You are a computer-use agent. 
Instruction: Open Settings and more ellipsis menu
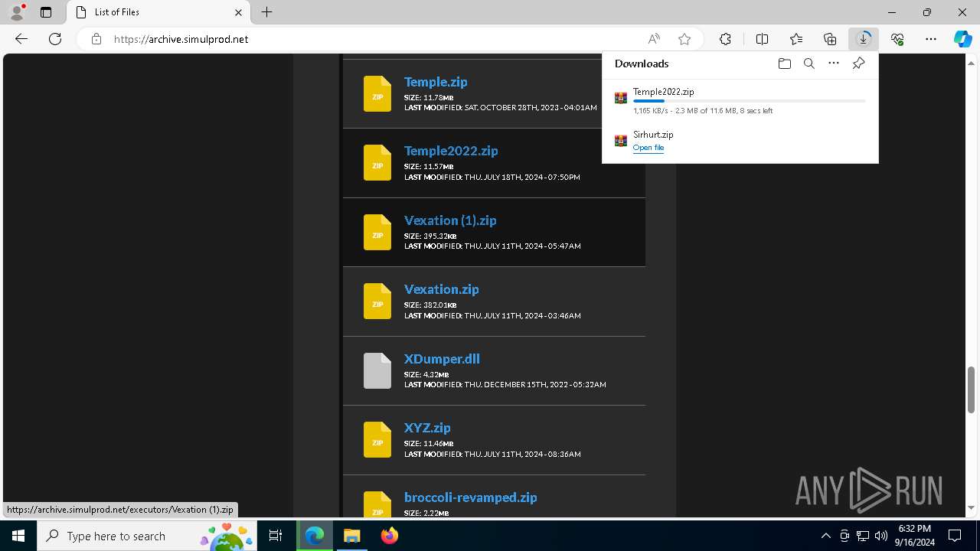[x=931, y=39]
